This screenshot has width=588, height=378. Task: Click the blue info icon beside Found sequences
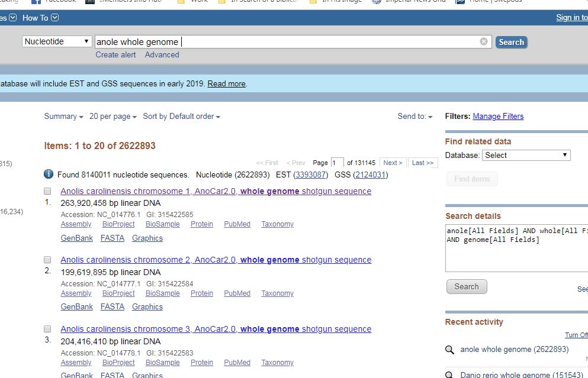[49, 175]
